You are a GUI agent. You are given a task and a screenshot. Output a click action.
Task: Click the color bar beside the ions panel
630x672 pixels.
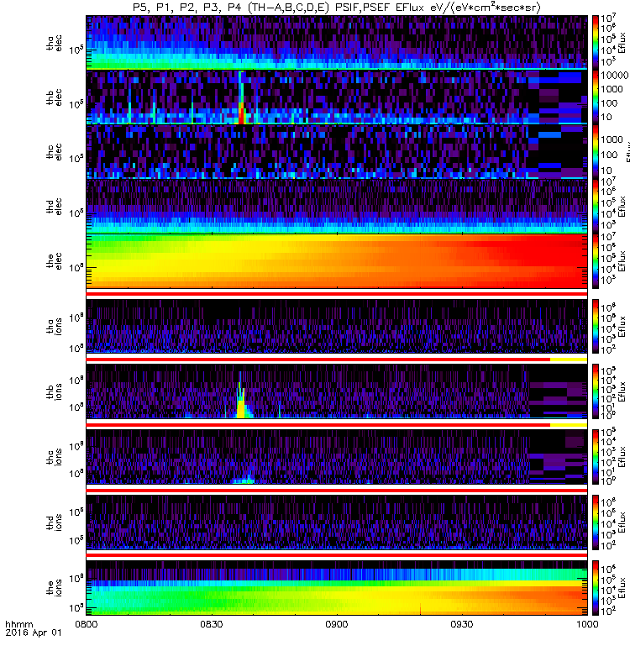596,587
